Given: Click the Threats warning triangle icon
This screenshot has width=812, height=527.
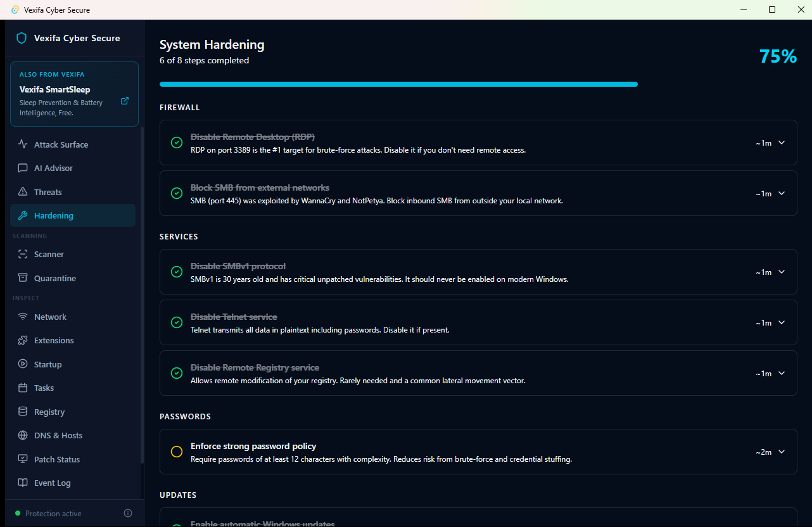Looking at the screenshot, I should tap(23, 192).
